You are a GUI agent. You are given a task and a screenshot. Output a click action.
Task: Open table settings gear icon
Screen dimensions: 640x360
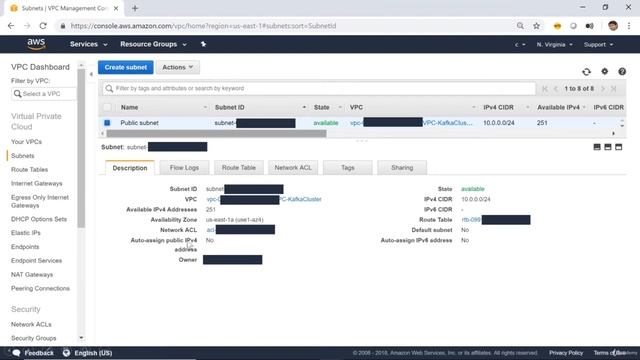click(x=604, y=71)
